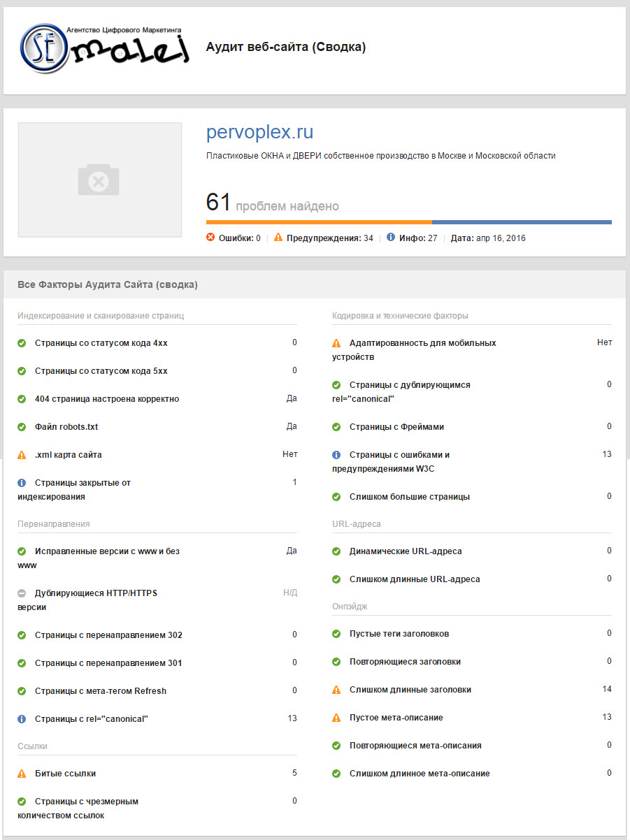
Task: Click the URL-адреса section heading
Action: pos(357,524)
